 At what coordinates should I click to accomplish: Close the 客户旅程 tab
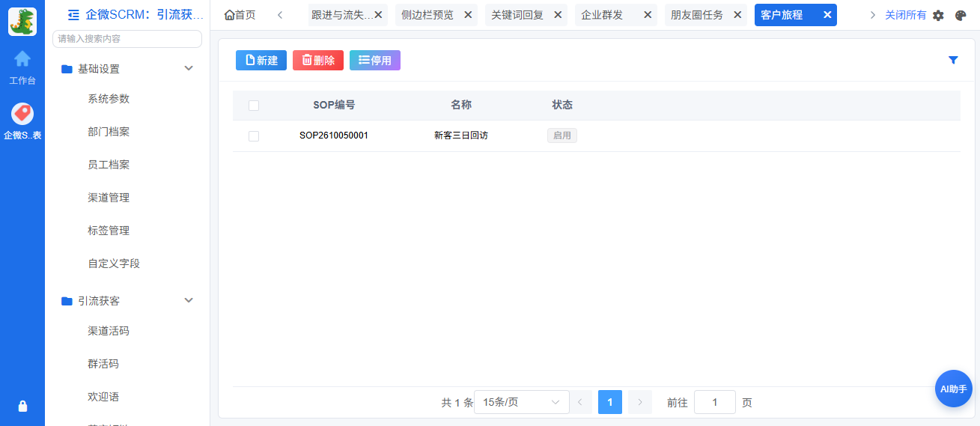[827, 15]
